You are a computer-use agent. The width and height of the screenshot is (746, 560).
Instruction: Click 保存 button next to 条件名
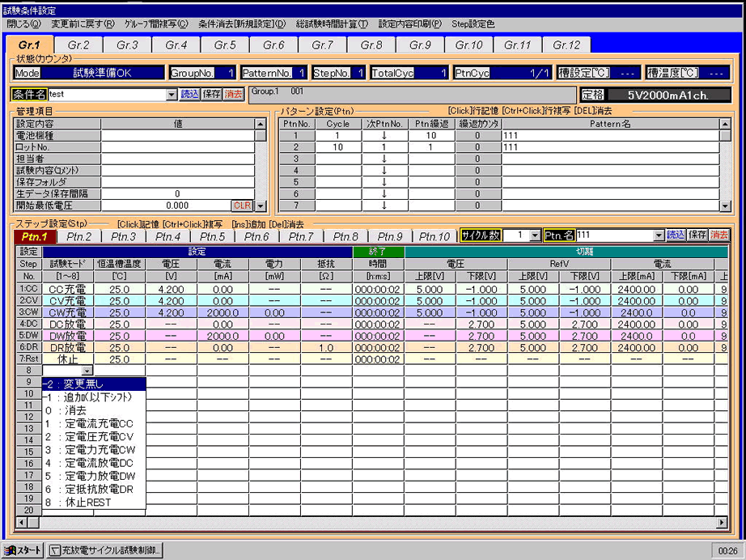[212, 94]
